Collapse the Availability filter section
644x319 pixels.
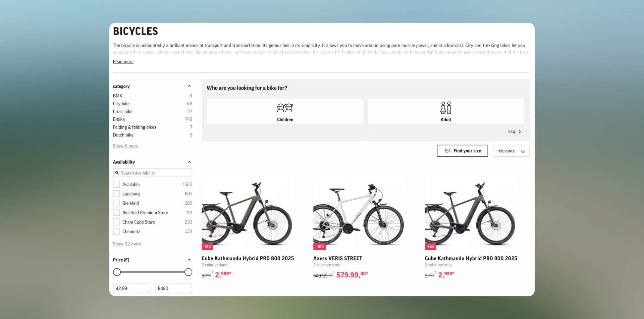pos(189,162)
